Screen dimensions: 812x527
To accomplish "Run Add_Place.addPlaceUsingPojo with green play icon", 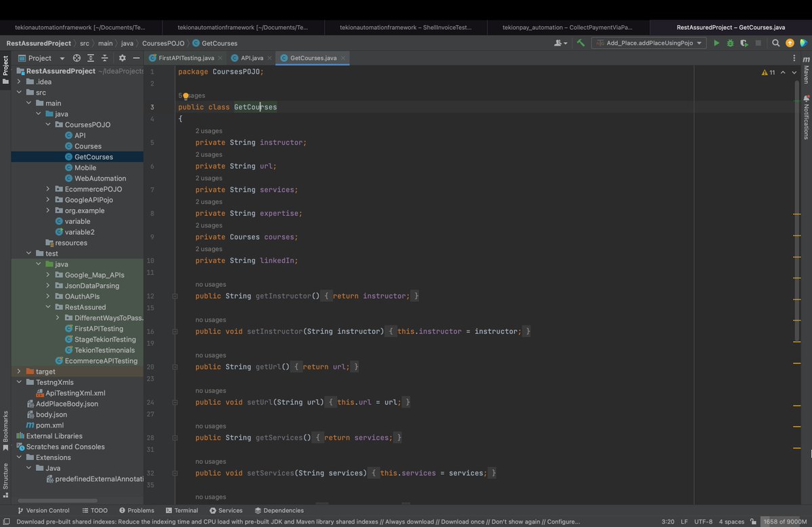I will tap(717, 43).
